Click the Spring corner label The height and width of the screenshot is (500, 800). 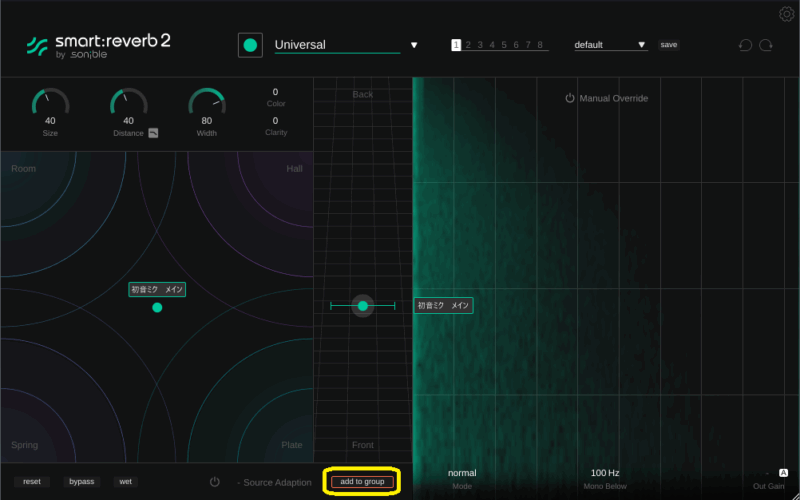coord(24,445)
